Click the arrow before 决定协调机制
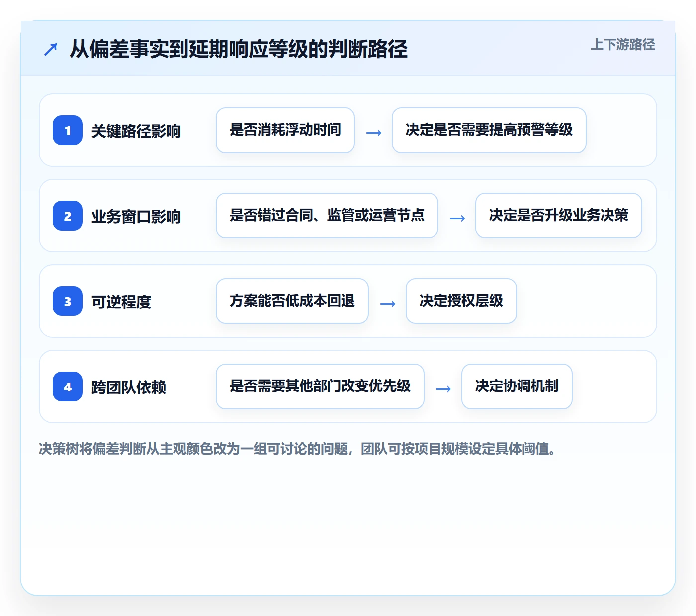 coord(443,389)
